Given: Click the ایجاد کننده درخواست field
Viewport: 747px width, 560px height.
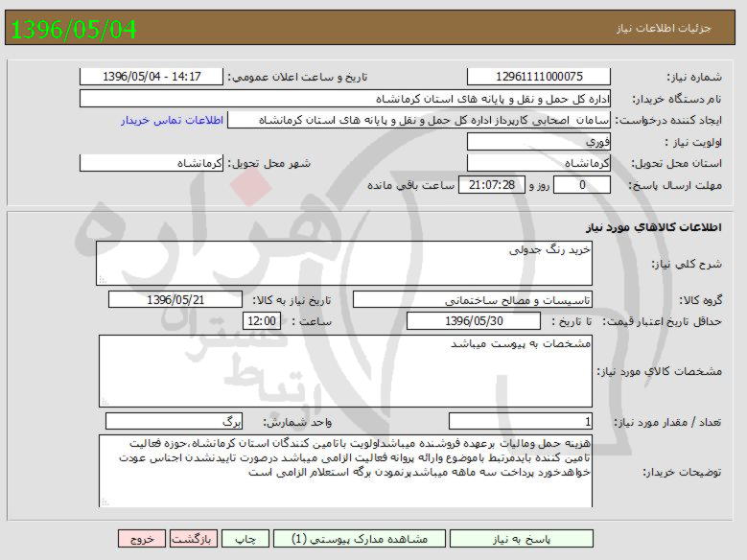Looking at the screenshot, I should click(419, 120).
